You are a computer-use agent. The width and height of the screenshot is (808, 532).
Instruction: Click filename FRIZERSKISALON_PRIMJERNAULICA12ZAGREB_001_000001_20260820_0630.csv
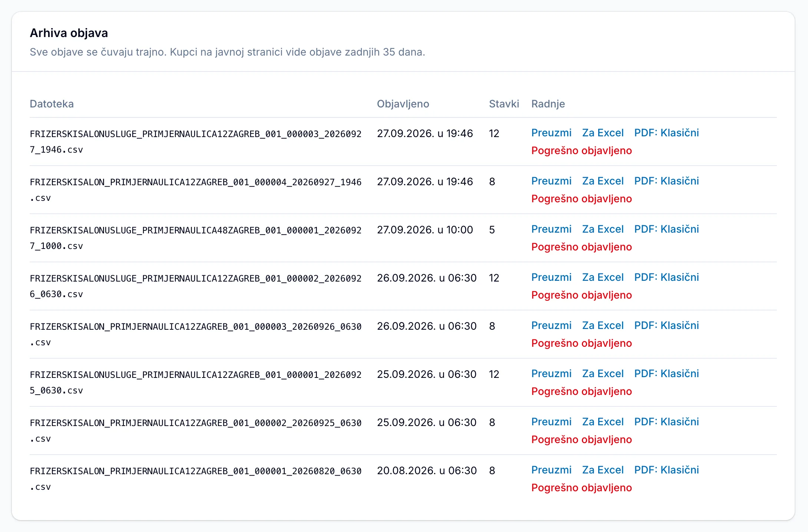coord(196,479)
